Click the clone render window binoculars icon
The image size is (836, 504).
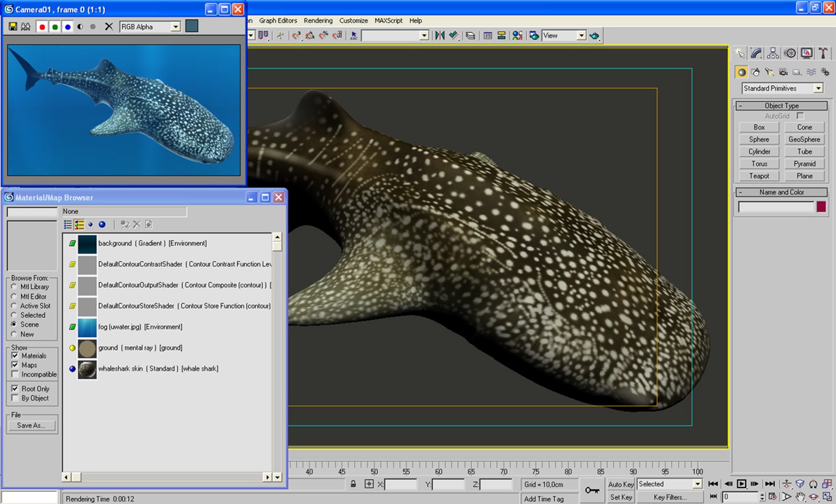click(x=26, y=27)
